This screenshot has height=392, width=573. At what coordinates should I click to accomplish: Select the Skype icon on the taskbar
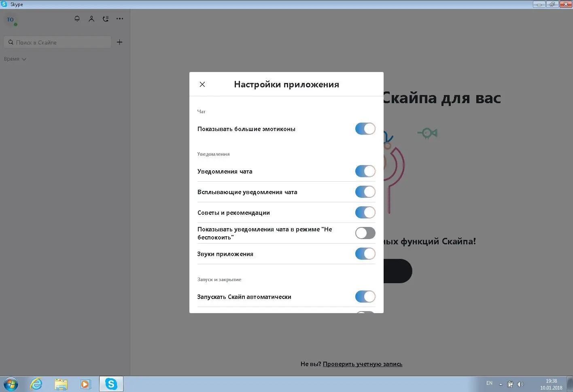click(x=111, y=384)
